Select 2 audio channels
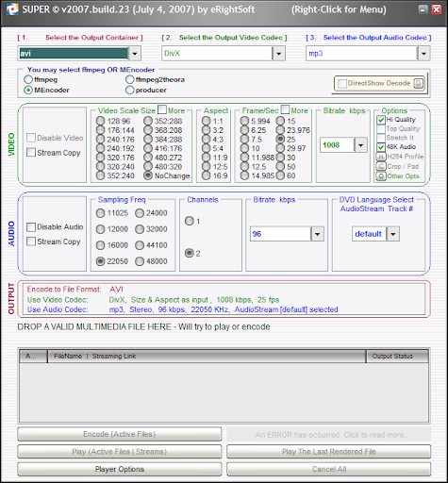Viewport: 448px width, 483px height. coord(190,253)
